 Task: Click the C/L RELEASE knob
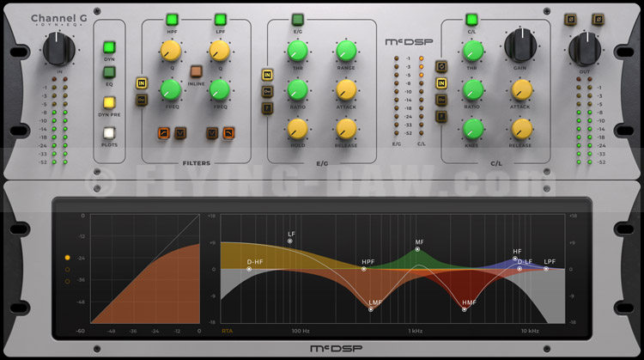pyautogui.click(x=521, y=129)
